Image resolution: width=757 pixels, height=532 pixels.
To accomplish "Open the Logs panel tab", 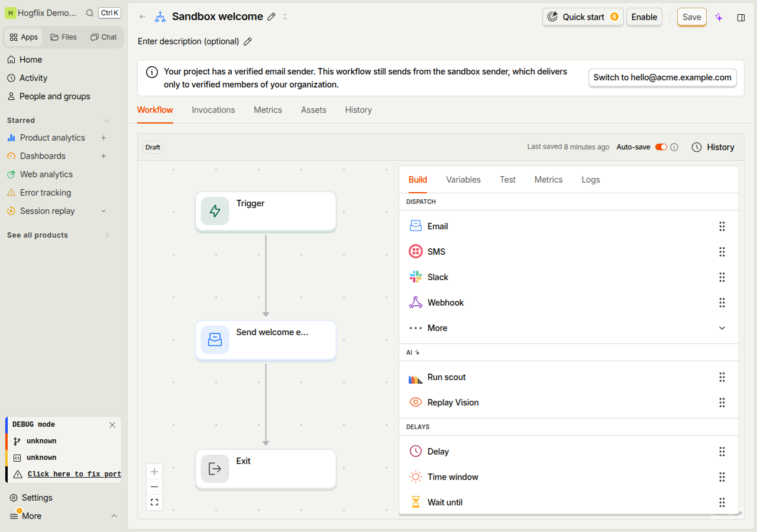I will [591, 180].
